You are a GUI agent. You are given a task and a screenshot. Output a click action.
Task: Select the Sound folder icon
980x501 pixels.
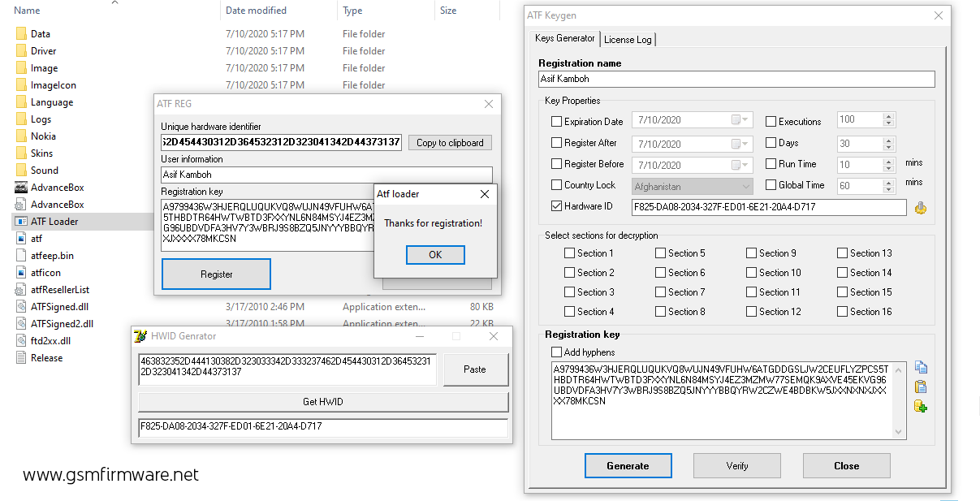coord(21,171)
